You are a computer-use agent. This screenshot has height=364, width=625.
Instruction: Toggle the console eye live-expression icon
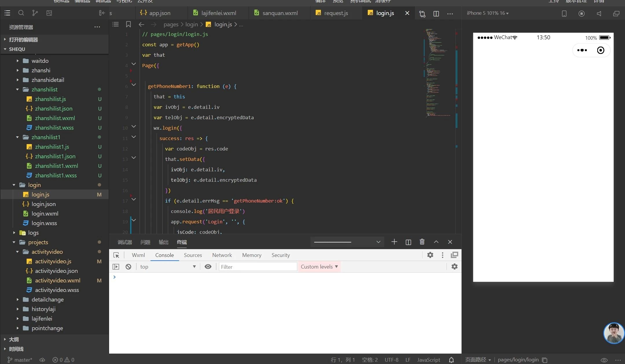(x=208, y=267)
